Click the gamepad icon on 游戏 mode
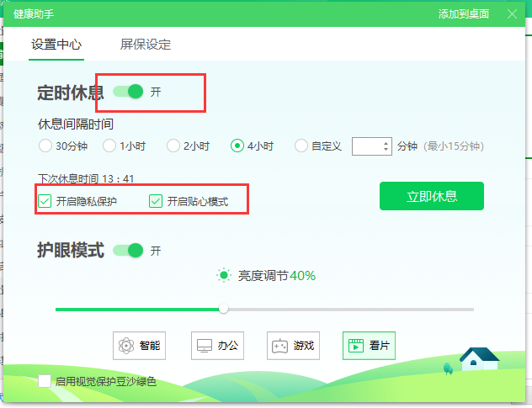The height and width of the screenshot is (408, 532). pos(280,346)
